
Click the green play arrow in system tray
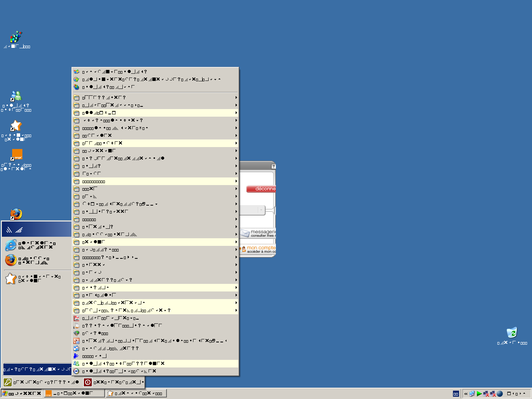[x=479, y=394]
